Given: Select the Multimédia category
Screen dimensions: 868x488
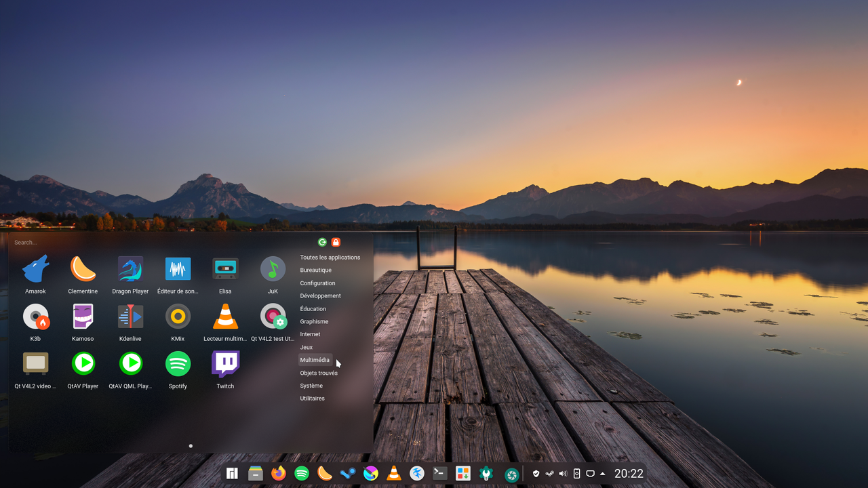Looking at the screenshot, I should click(315, 360).
